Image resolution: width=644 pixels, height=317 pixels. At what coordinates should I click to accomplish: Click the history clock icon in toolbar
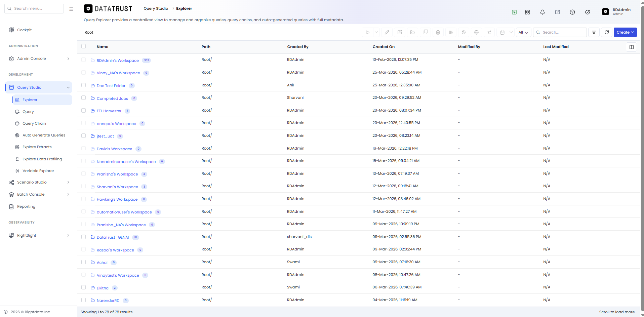(464, 32)
